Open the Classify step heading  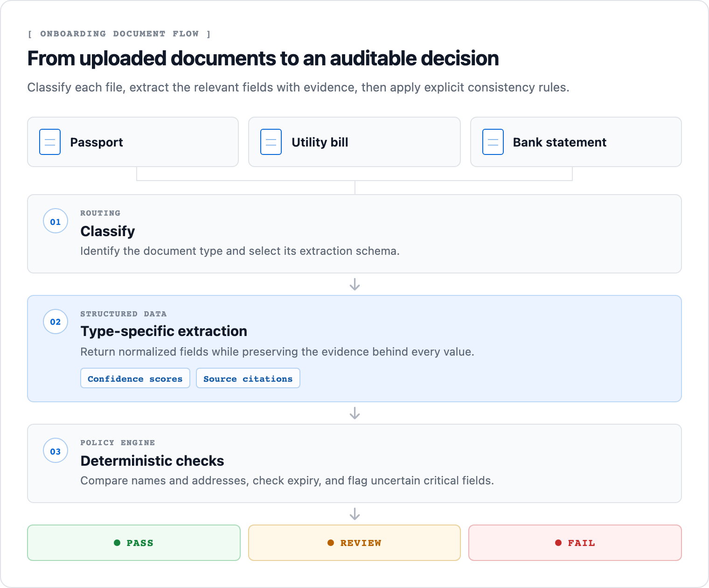pyautogui.click(x=108, y=231)
